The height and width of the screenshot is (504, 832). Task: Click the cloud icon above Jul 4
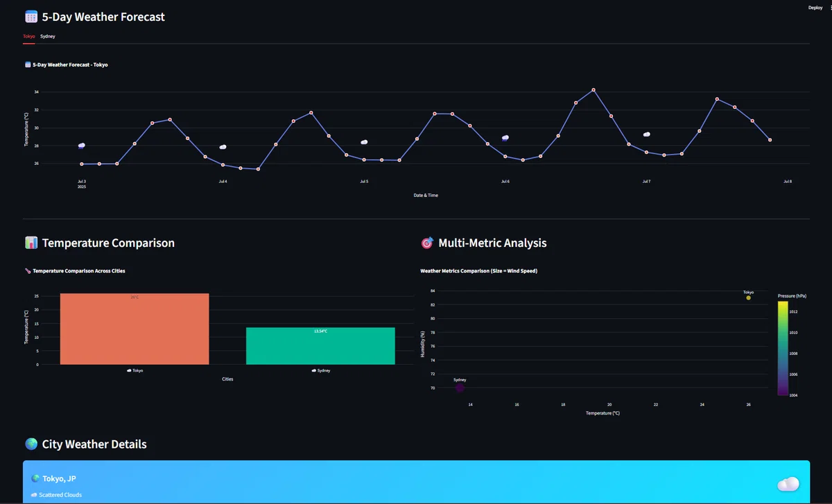[x=223, y=147]
